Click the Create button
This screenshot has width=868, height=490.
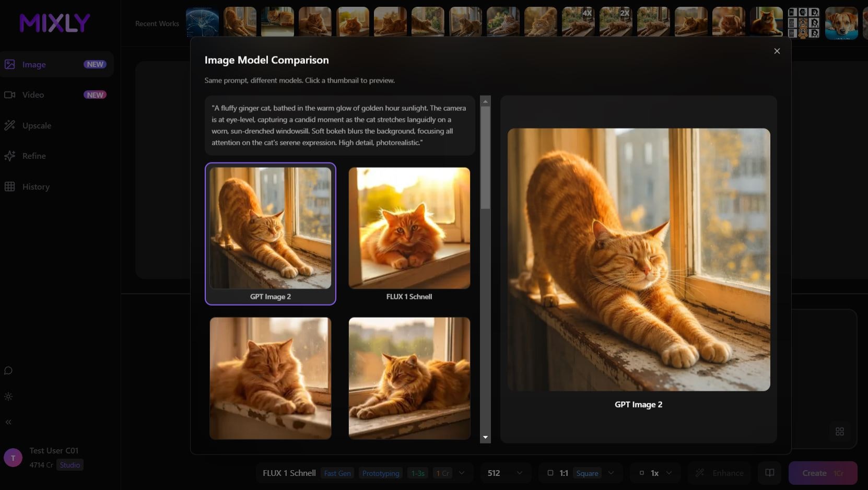point(823,473)
